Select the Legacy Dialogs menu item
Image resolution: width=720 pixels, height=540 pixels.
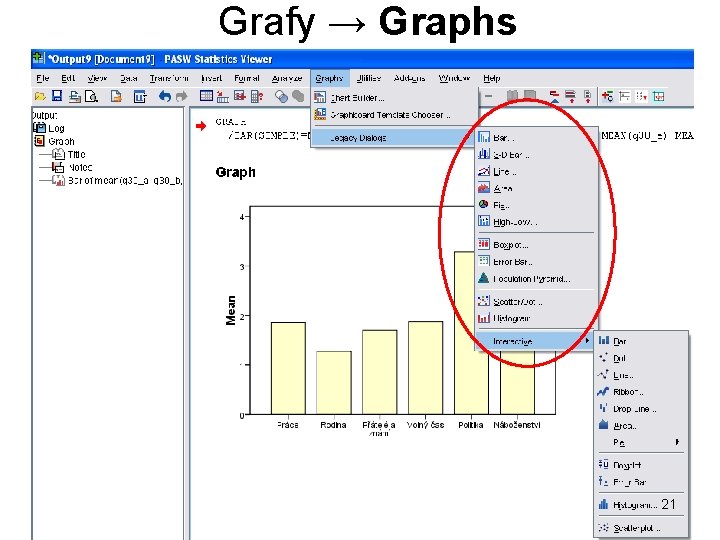click(394, 138)
